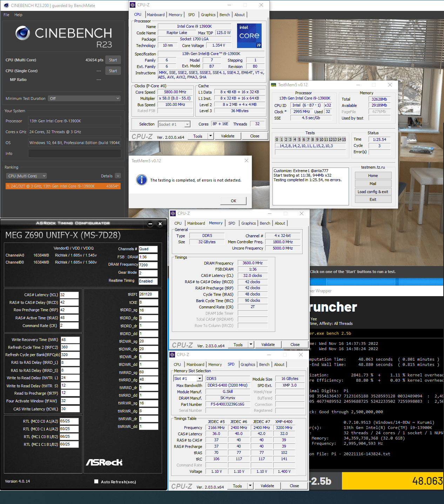
Task: Click CPU-Z SPD window title icon
Action: pos(172,355)
